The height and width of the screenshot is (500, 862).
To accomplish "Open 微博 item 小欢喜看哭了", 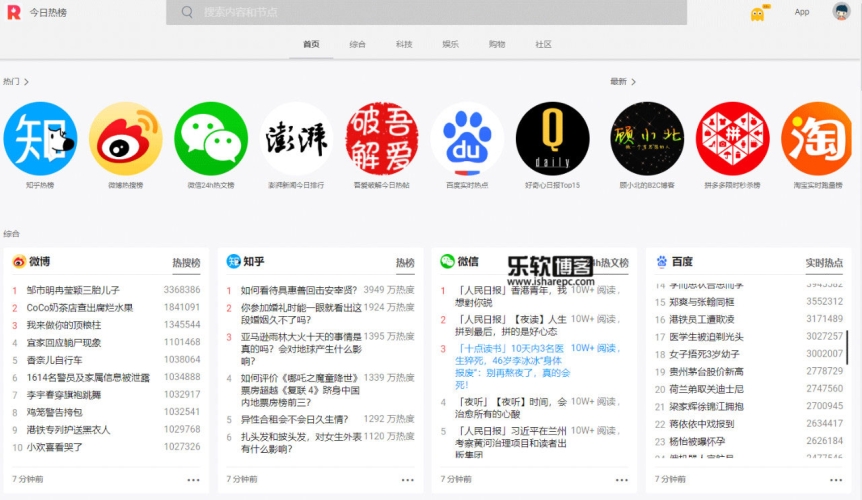I will click(54, 447).
